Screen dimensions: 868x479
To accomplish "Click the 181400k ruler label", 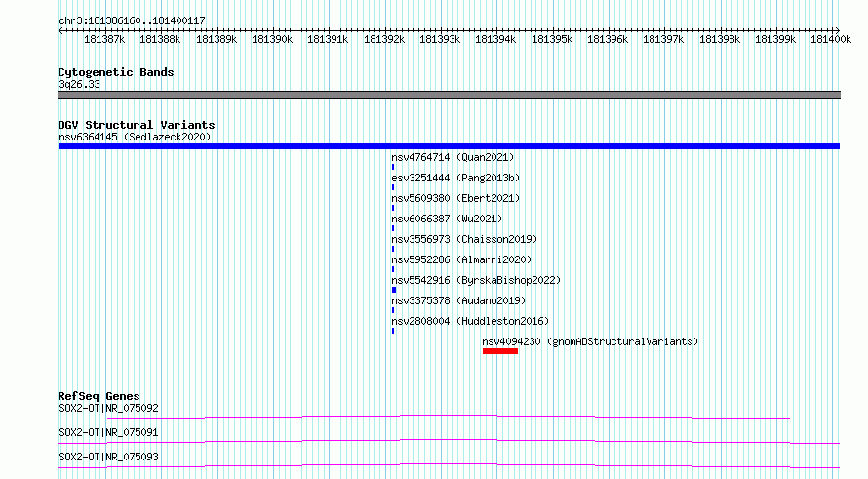I will 831,39.
